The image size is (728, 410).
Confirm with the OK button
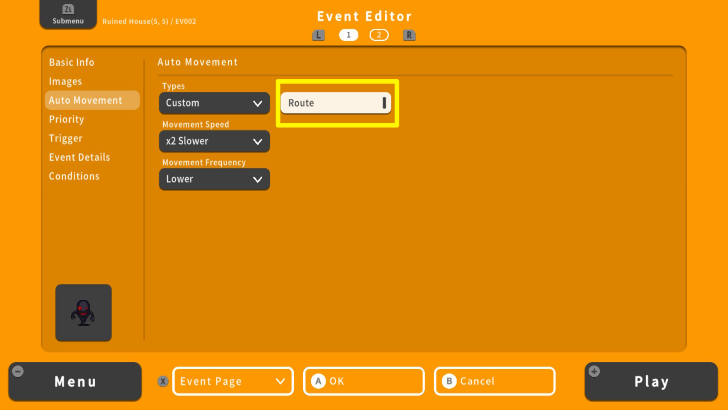[x=364, y=382]
